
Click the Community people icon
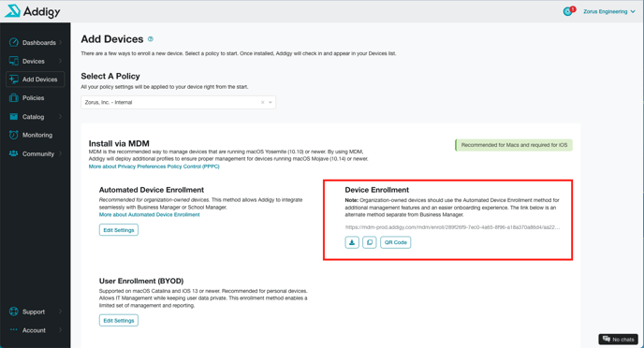pos(13,153)
